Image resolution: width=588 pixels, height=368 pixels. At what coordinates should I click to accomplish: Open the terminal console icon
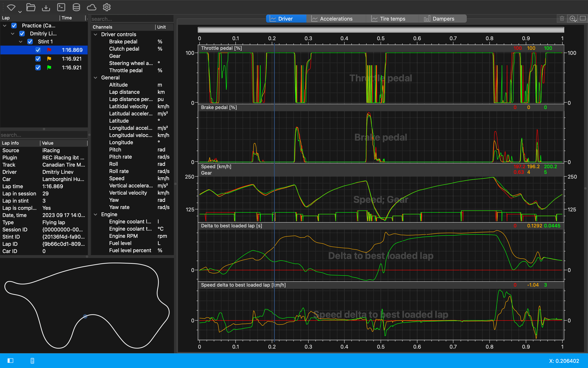61,7
